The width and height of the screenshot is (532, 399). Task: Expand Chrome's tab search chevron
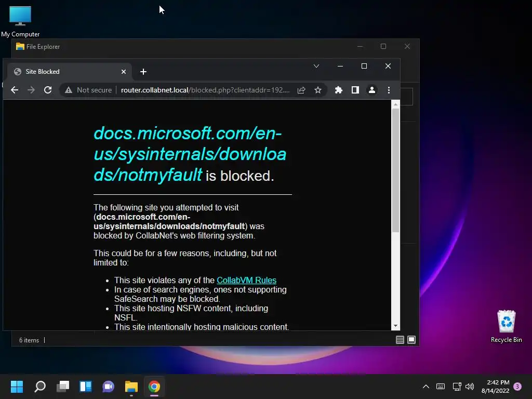pyautogui.click(x=316, y=66)
